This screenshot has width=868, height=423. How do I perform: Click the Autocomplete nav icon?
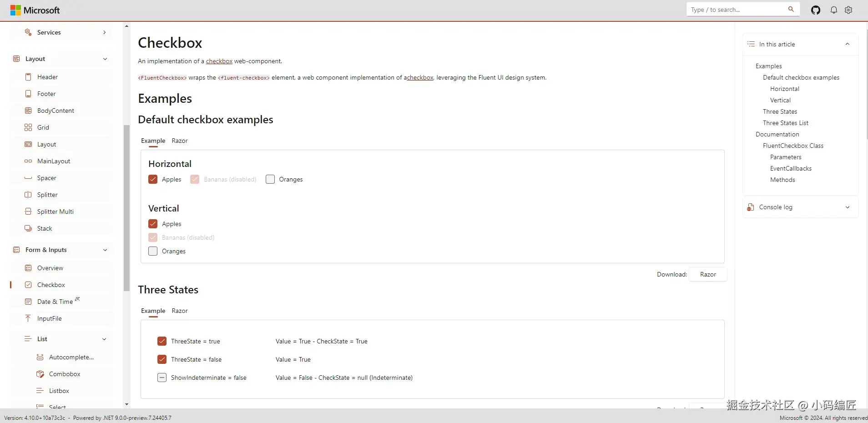coord(40,357)
